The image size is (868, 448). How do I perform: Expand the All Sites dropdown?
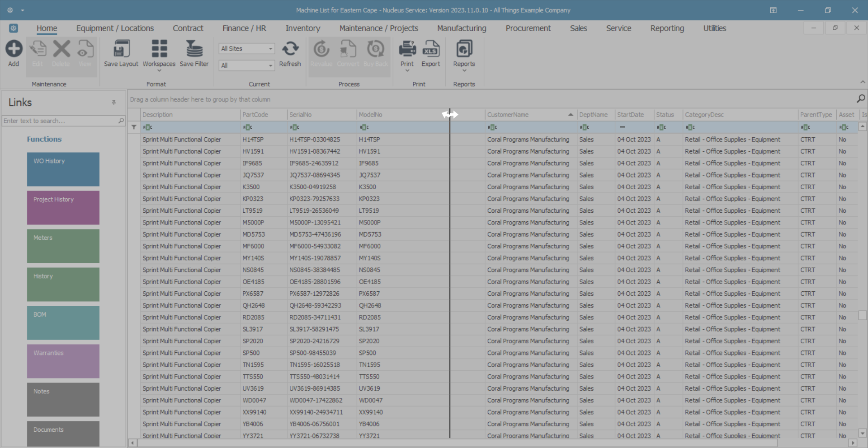click(270, 49)
